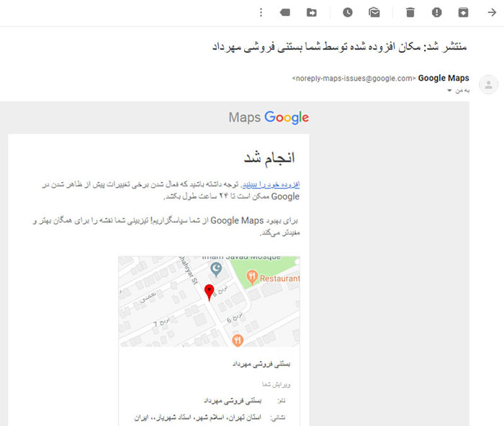Click the address استان تهران، اسلام شهر
The image size is (504, 426).
(198, 417)
